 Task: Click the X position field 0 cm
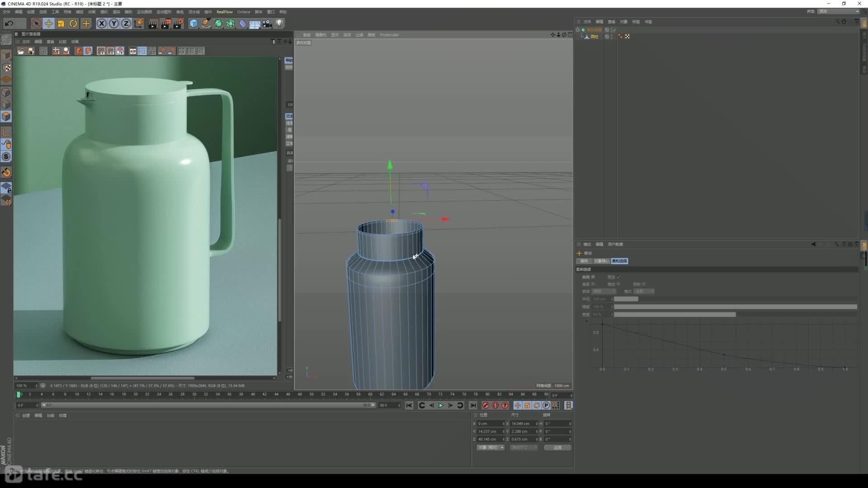tap(491, 424)
